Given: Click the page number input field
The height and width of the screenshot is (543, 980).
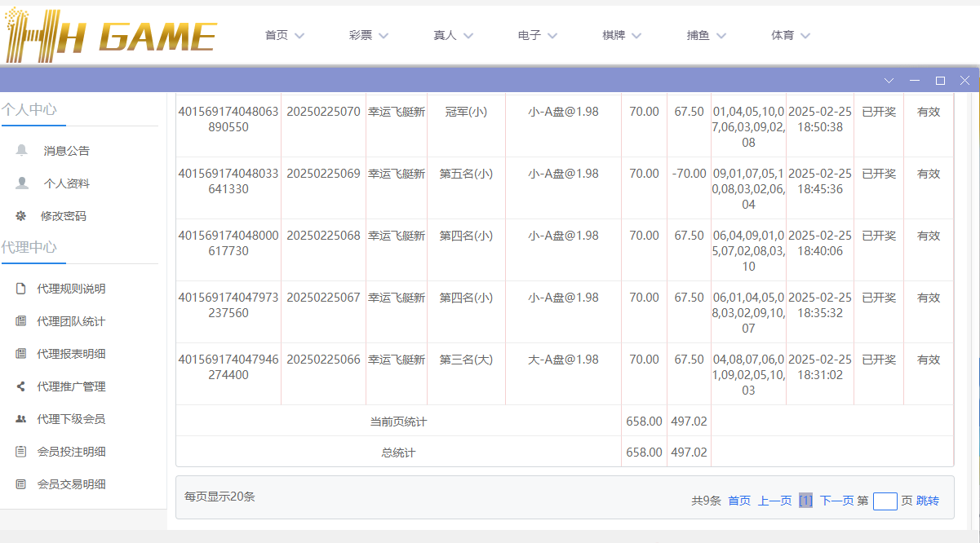Looking at the screenshot, I should coord(885,501).
